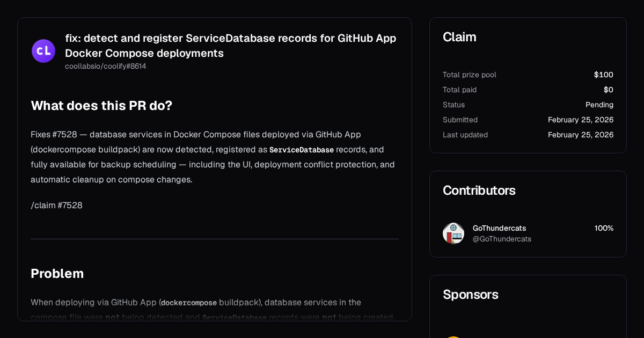Click the inline 'ServiceDatabase' code text
This screenshot has height=338, width=644.
tap(302, 150)
